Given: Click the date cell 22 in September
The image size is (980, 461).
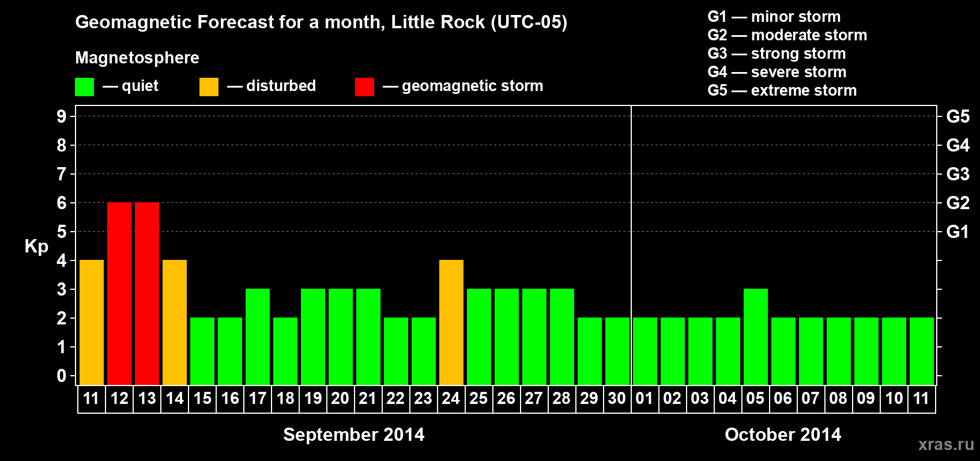Looking at the screenshot, I should click(x=395, y=399).
